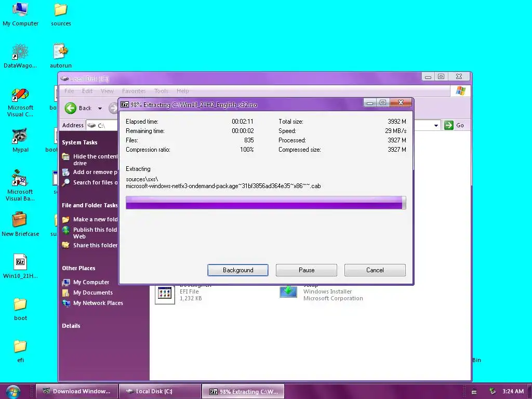Click the Remaining time value 00:00:02
532x399 pixels.
coord(243,130)
